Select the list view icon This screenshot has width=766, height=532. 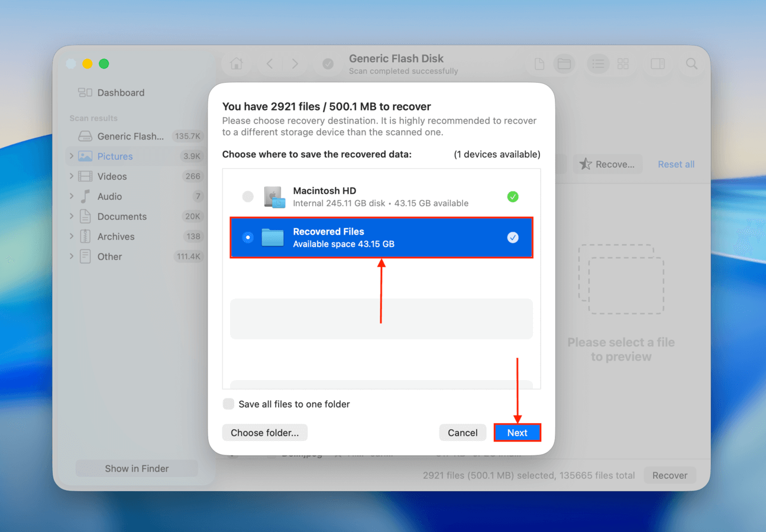click(x=598, y=64)
